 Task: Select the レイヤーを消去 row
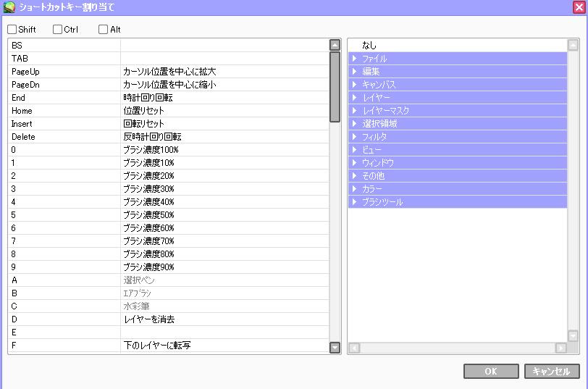click(x=169, y=319)
